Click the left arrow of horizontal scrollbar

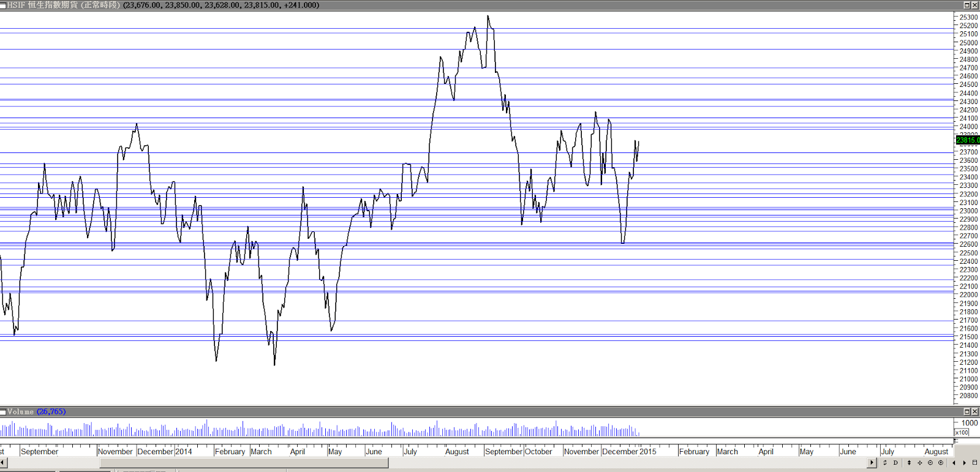pyautogui.click(x=3, y=463)
